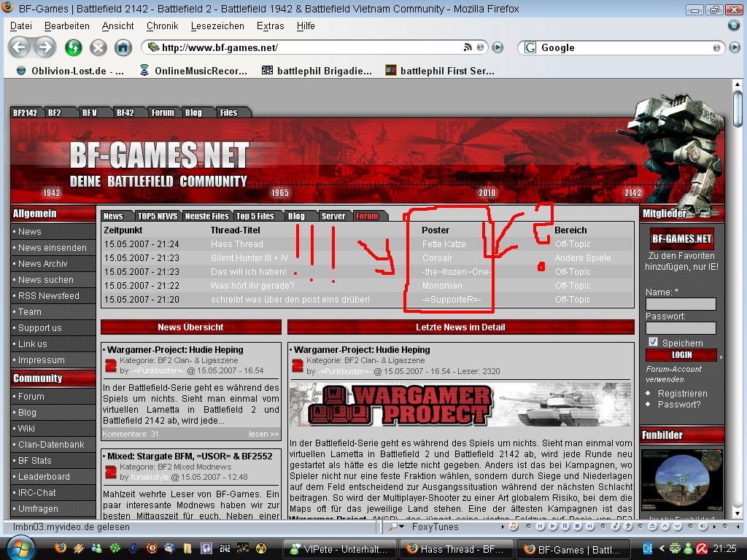
Task: Open the Clan-Datenbank sidebar link
Action: click(x=51, y=444)
